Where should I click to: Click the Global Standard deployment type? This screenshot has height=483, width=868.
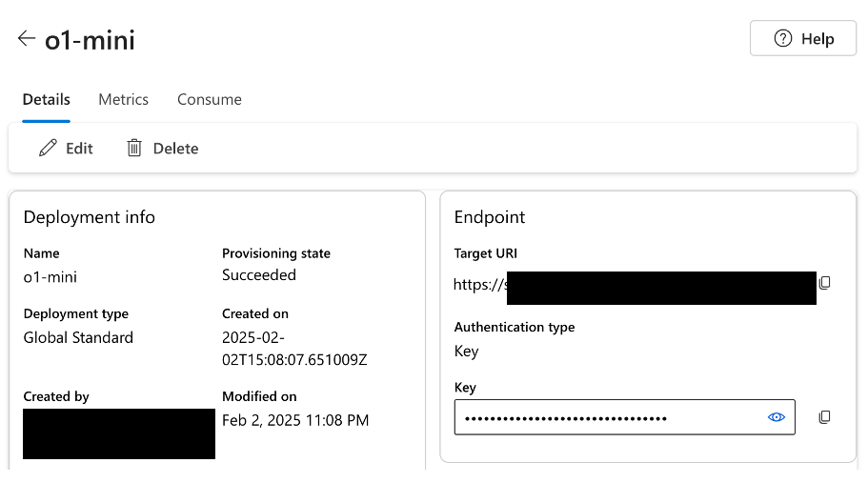click(x=78, y=337)
